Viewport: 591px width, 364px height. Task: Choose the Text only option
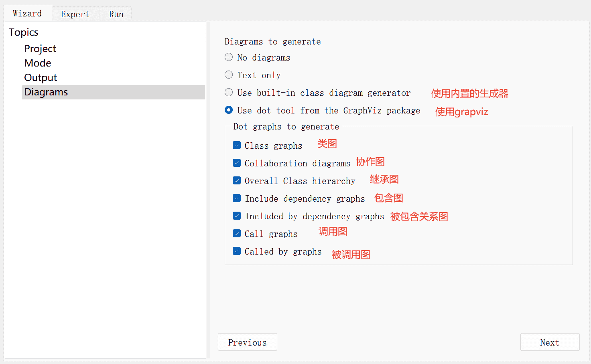(x=229, y=75)
